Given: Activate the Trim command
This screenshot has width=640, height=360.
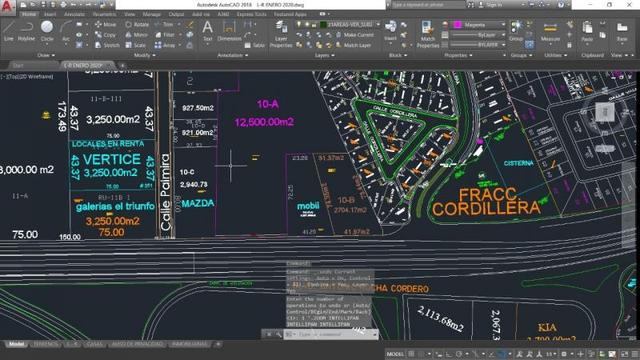Looking at the screenshot, I should pyautogui.click(x=164, y=24).
